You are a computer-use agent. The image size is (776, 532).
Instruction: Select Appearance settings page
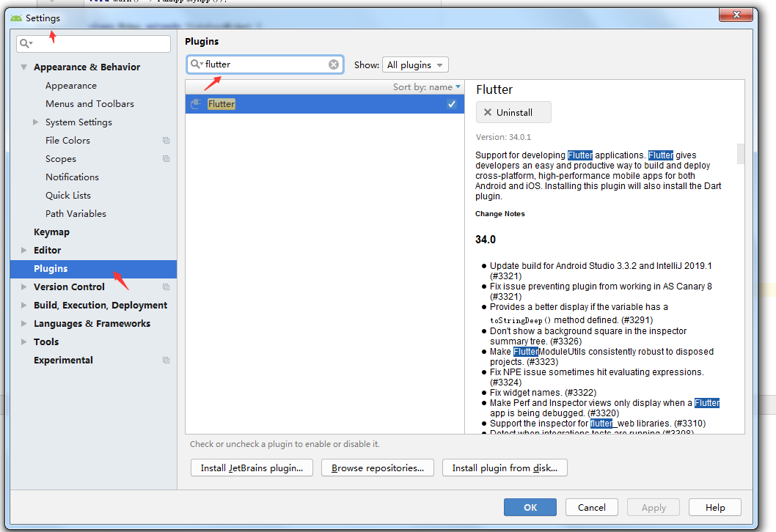pos(71,86)
